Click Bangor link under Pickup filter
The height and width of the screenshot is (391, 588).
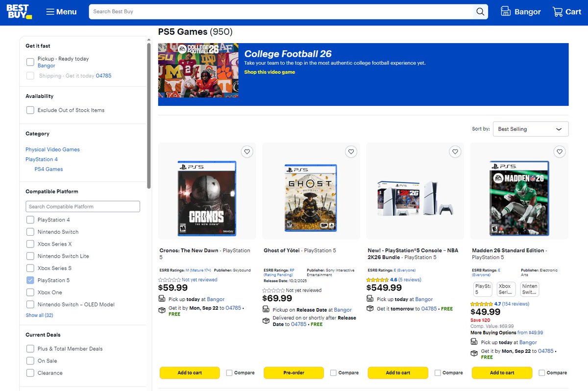(47, 66)
